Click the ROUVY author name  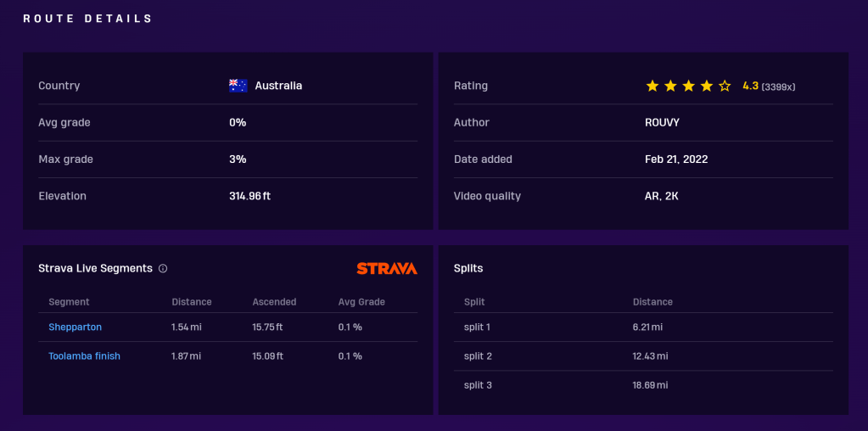point(662,122)
